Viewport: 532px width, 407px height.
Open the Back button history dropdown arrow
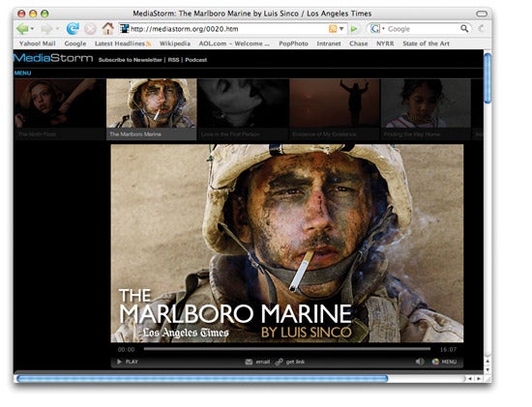click(32, 29)
